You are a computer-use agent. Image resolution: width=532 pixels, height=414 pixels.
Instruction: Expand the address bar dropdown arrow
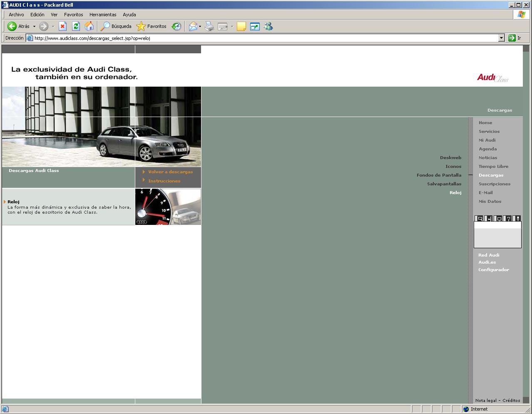click(x=501, y=38)
